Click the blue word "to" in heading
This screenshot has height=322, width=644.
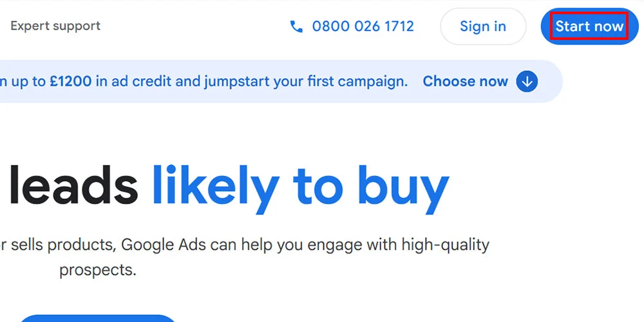pyautogui.click(x=318, y=185)
